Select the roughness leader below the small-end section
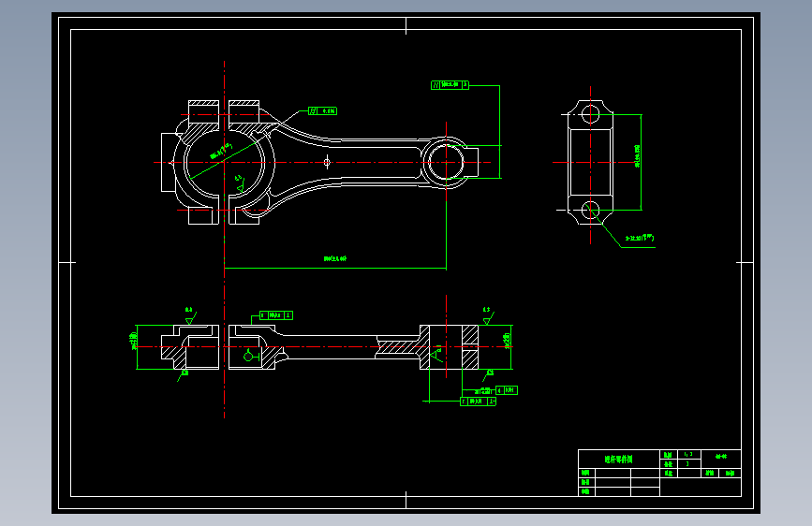Screen dimensions: 812x526 tap(488, 374)
